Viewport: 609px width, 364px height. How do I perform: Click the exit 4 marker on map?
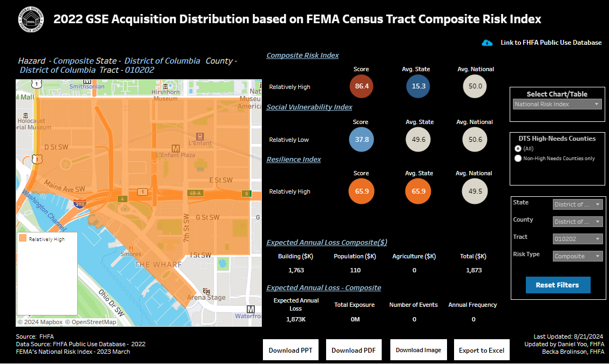point(123,198)
